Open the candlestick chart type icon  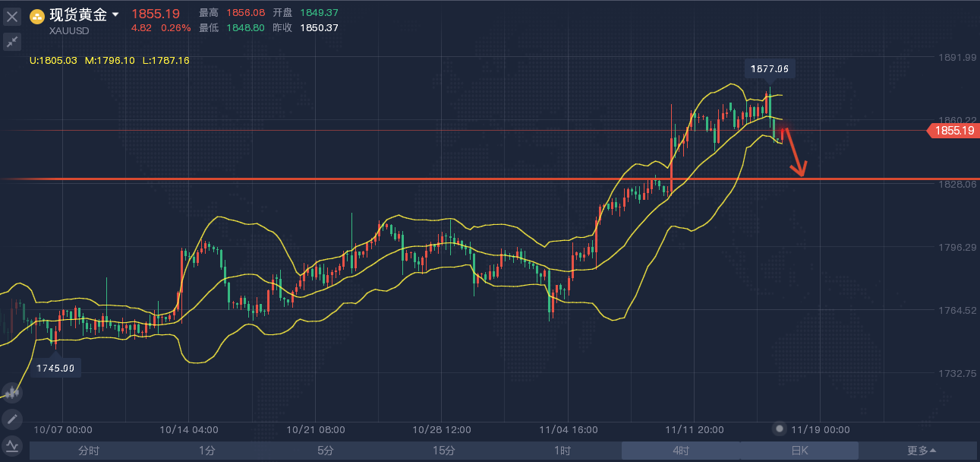click(x=12, y=392)
